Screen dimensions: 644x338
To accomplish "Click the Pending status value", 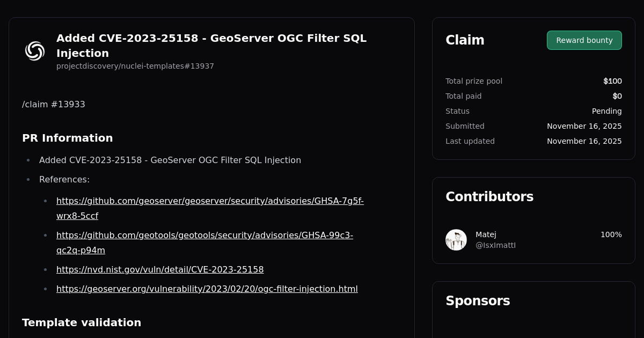I will click(606, 111).
